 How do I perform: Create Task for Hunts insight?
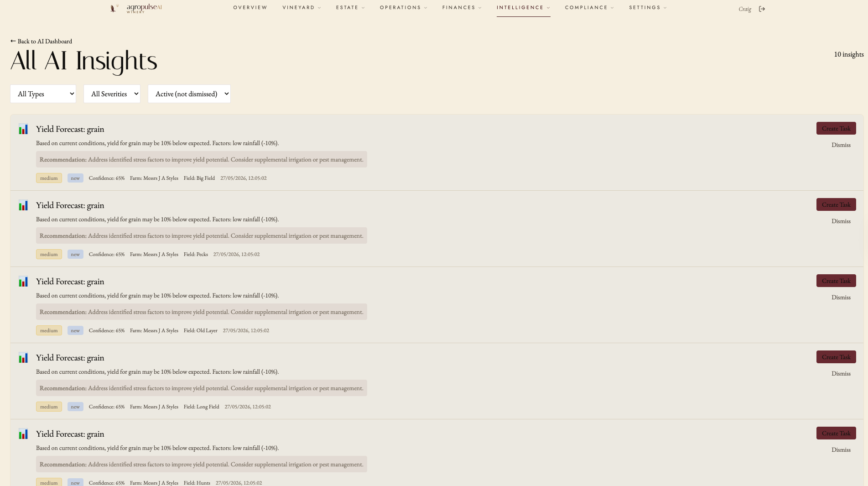836,434
